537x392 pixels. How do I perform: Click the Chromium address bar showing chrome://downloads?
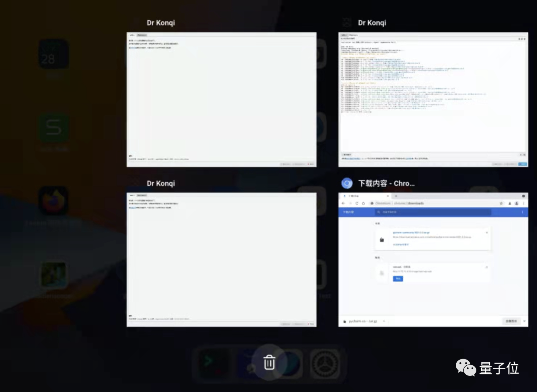pos(437,203)
